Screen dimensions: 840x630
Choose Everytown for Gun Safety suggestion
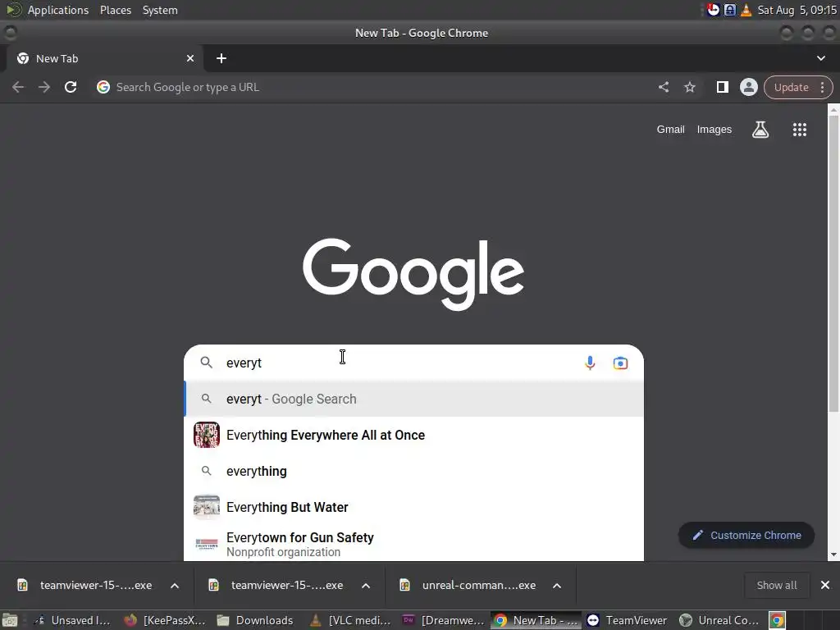413,544
